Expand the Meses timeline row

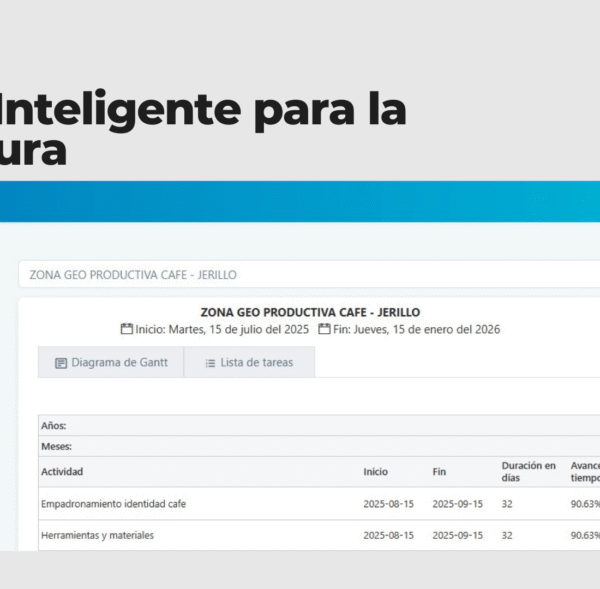click(56, 446)
